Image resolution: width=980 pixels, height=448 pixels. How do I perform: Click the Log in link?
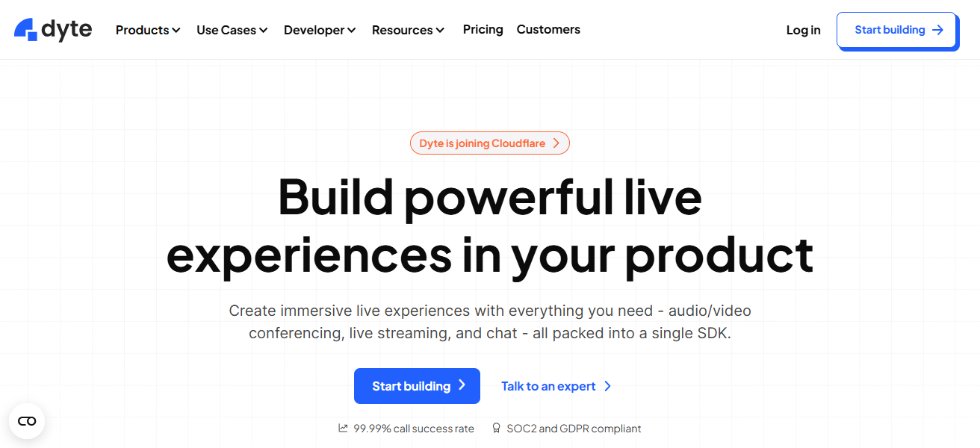click(803, 30)
